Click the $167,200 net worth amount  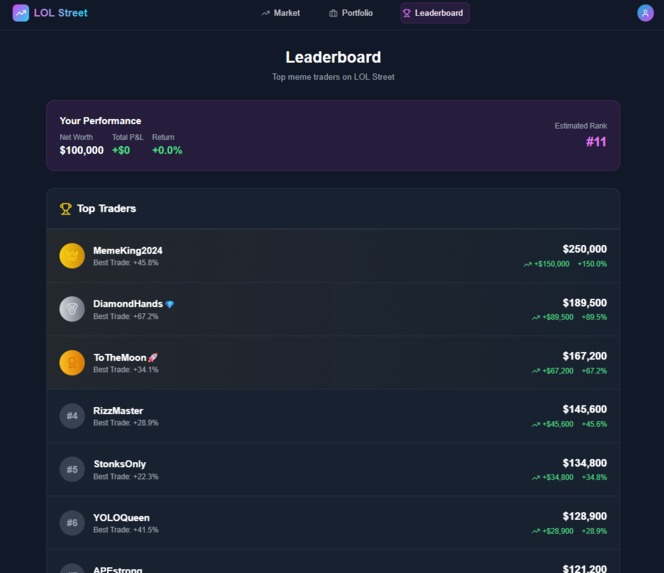click(585, 356)
